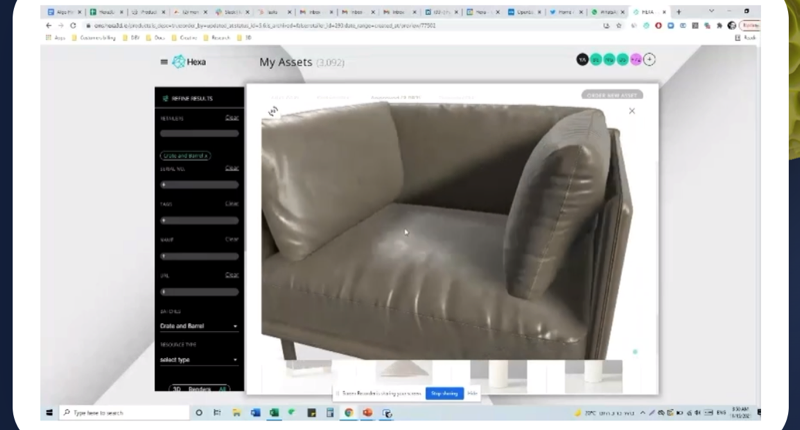Click the Windows taskbar search box
Viewport: 800px width, 430px height.
point(124,413)
